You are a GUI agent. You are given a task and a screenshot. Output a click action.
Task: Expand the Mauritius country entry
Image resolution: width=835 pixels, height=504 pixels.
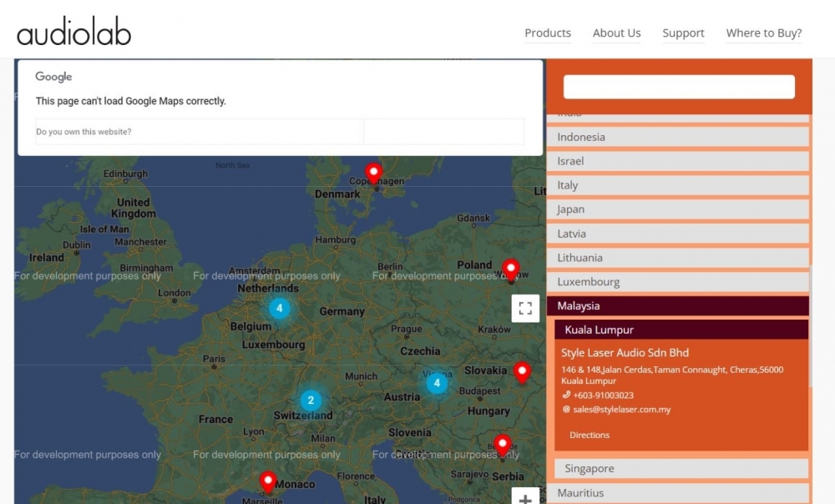pos(677,493)
